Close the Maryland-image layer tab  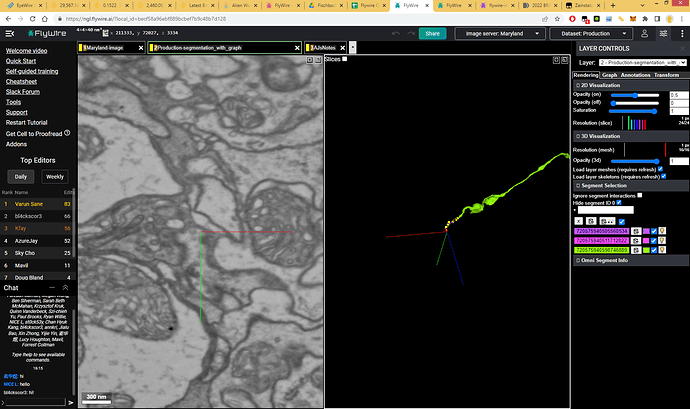pos(141,48)
